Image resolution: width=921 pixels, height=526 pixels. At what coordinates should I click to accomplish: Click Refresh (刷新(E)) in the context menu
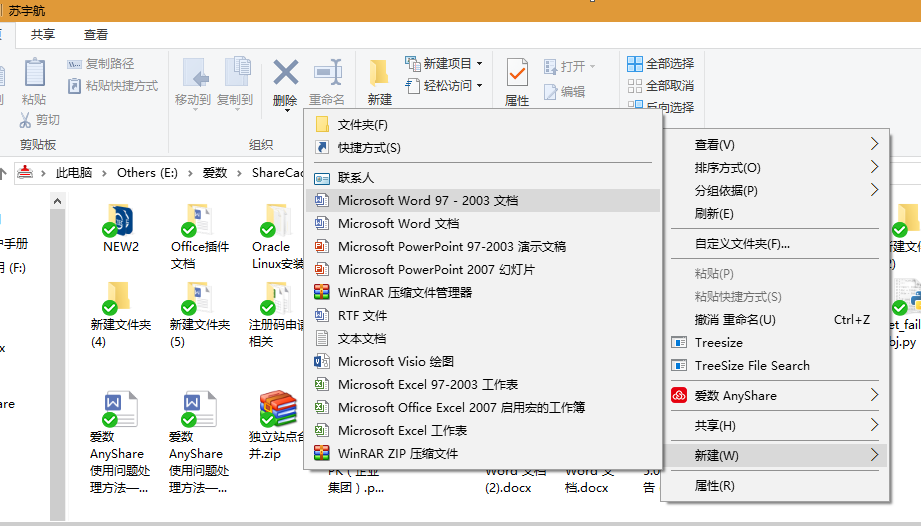pyautogui.click(x=775, y=213)
